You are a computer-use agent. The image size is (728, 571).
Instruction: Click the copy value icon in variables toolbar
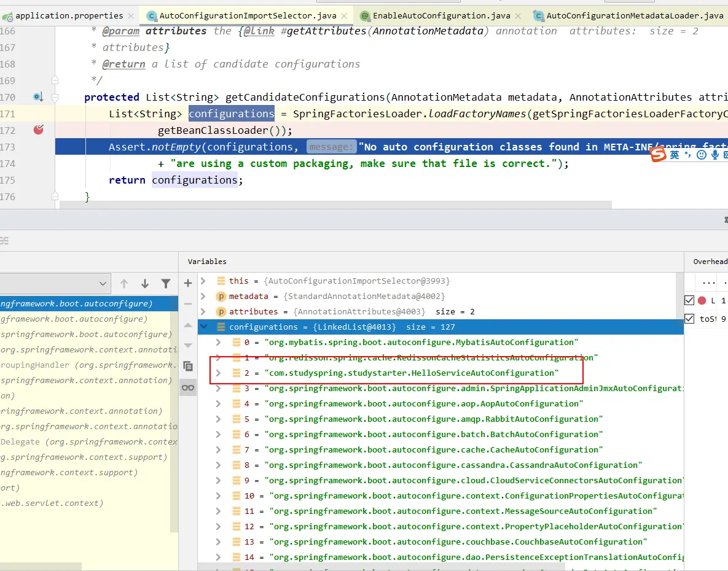click(188, 367)
